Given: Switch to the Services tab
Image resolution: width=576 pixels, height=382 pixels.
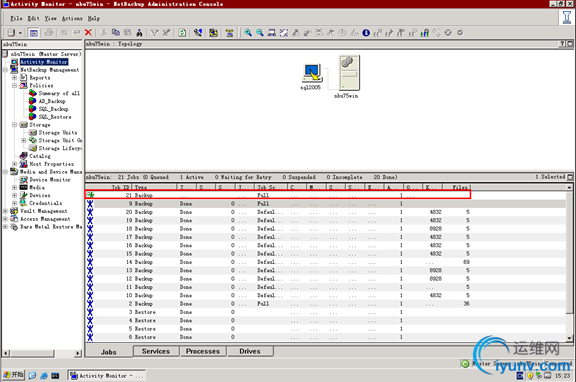Looking at the screenshot, I should pos(156,351).
